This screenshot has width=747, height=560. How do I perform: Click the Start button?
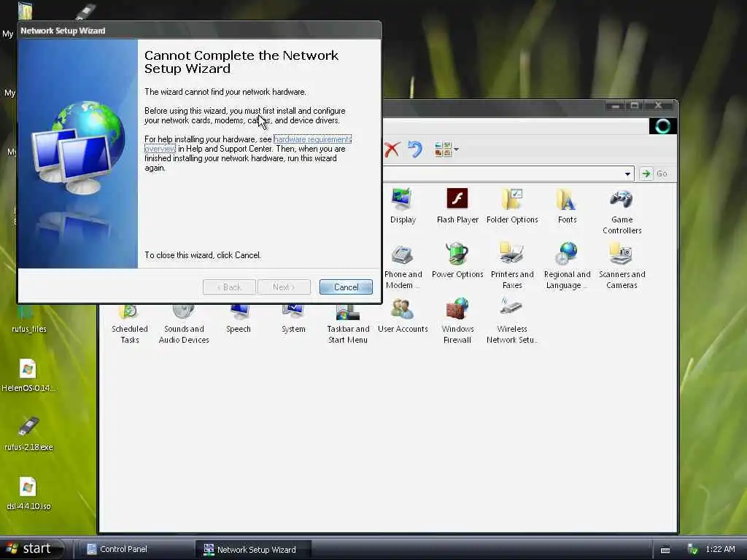coord(31,548)
